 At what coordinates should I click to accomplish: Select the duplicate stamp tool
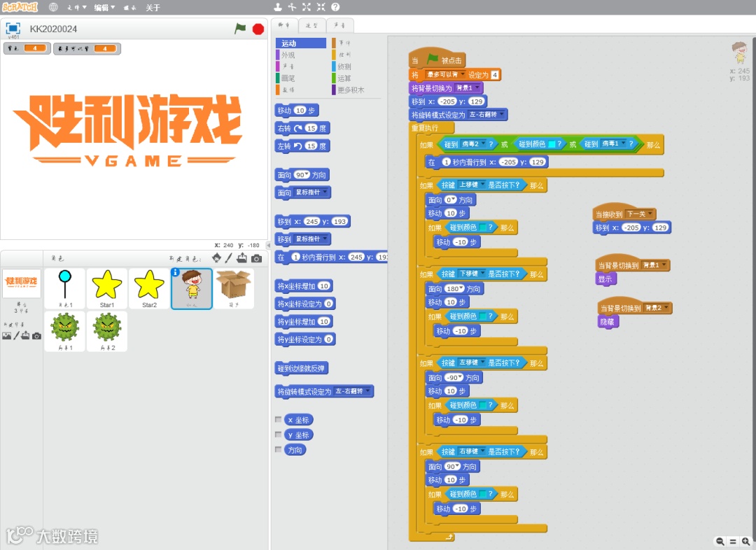pyautogui.click(x=278, y=7)
